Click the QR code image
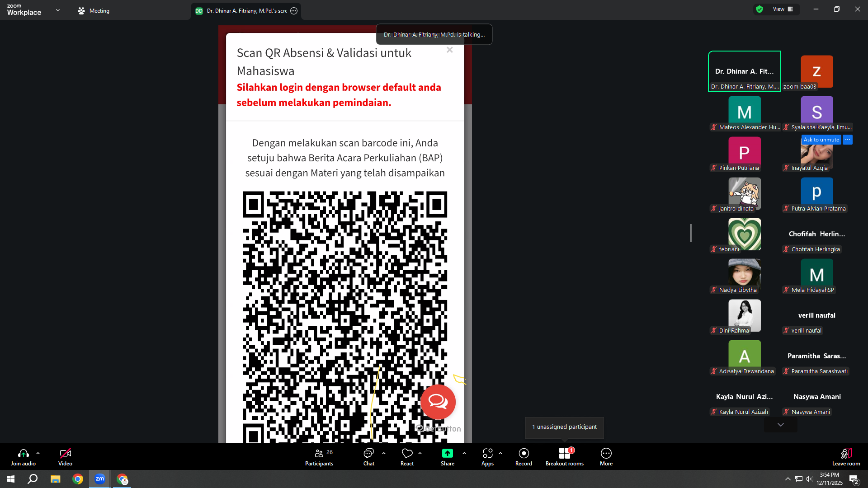This screenshot has width=868, height=488. 345,317
